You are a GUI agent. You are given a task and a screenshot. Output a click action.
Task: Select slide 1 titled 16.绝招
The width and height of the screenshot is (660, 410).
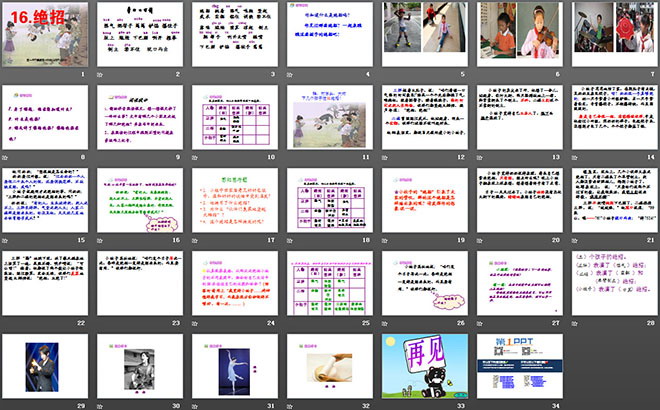(46, 36)
